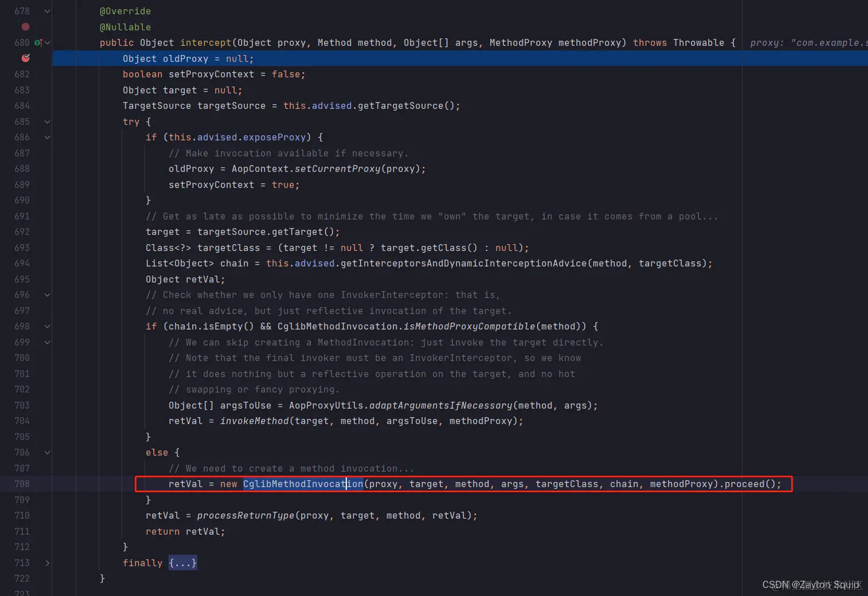The height and width of the screenshot is (596, 868).
Task: Click 'setProxyContext = true;' on line 689
Action: tap(234, 185)
